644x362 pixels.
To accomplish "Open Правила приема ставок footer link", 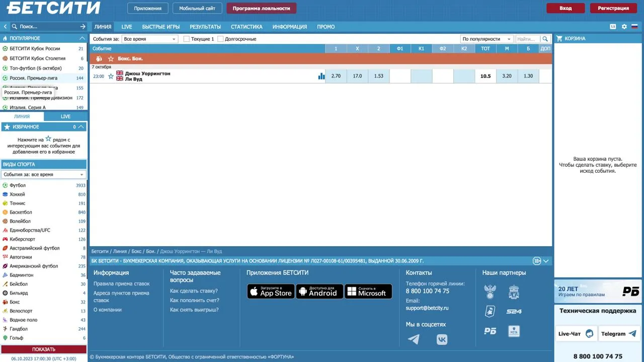I will coord(122,283).
